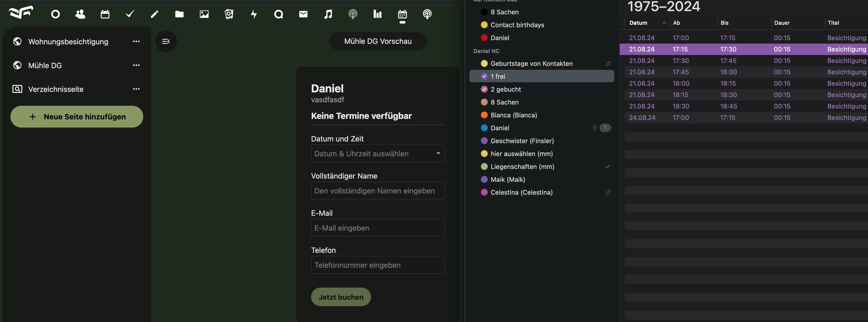Open the Photos app icon
868x322 pixels.
tap(204, 14)
